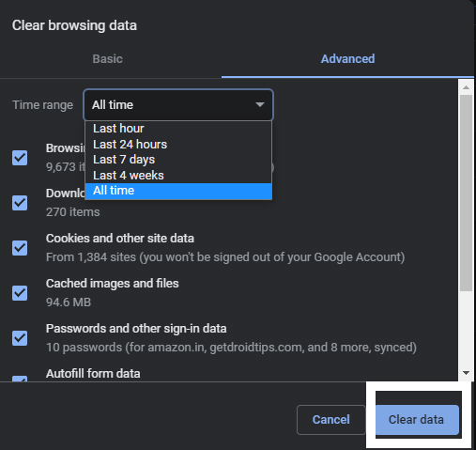Switch to the Basic tab
The image size is (476, 450).
pos(107,59)
